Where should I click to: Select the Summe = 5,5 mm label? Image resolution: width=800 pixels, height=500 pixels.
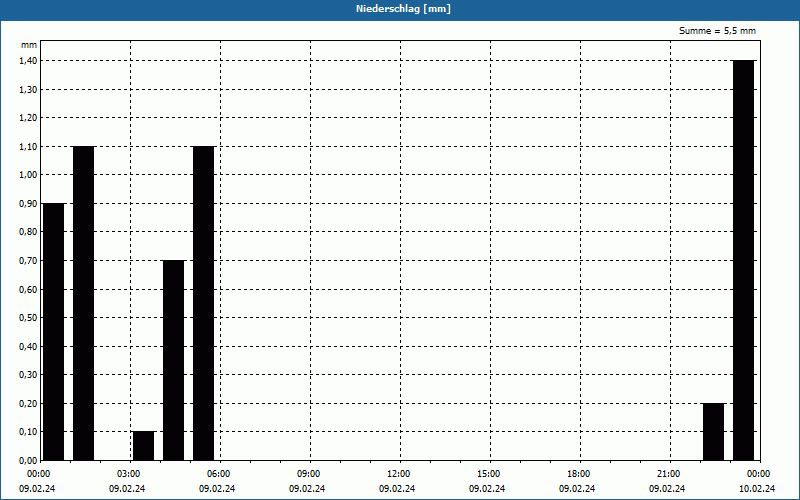coord(717,31)
